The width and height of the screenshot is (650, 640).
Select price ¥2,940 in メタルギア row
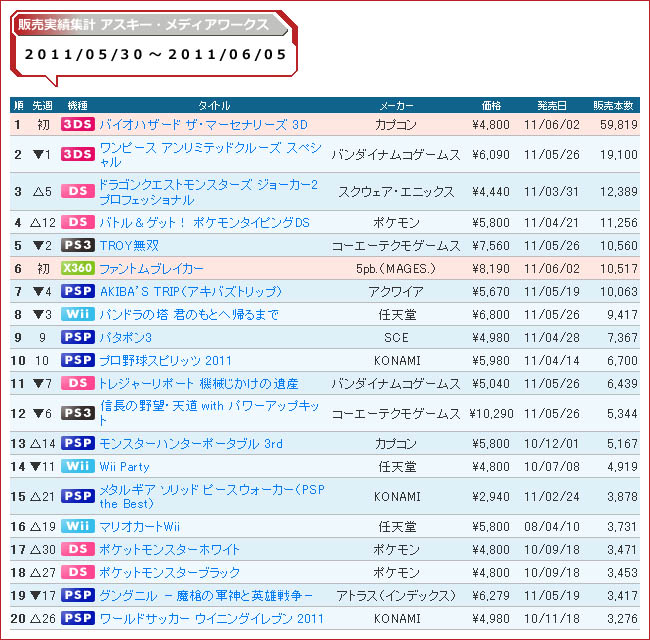click(x=491, y=497)
